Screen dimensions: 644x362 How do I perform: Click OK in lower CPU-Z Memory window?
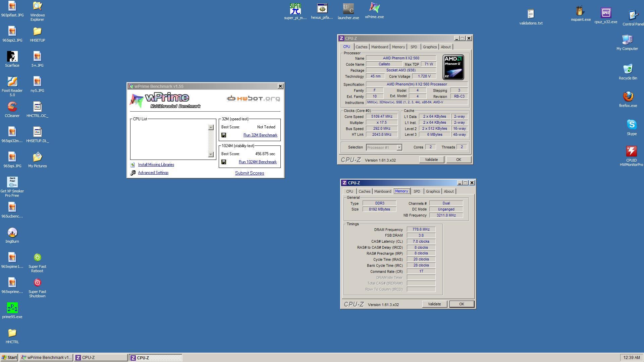click(x=462, y=304)
